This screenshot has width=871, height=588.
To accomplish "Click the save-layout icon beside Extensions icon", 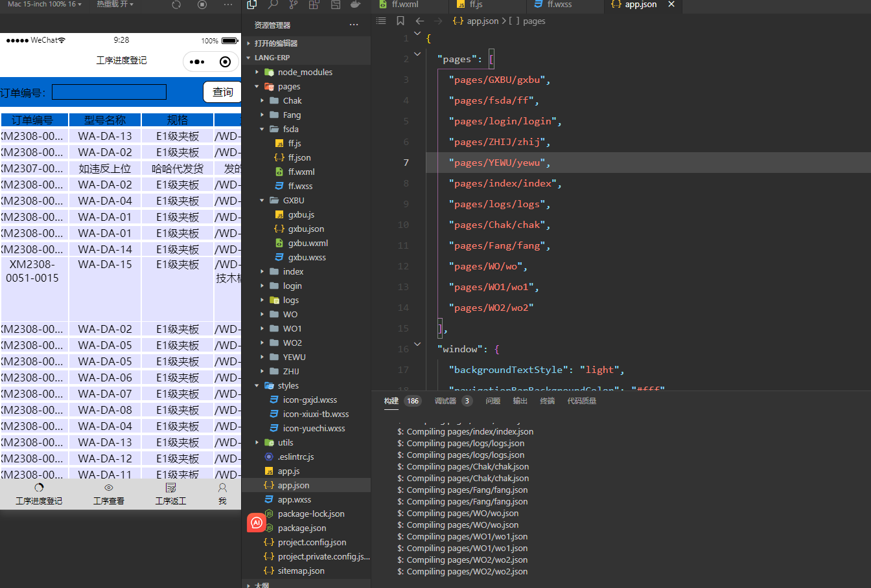I will click(x=335, y=5).
